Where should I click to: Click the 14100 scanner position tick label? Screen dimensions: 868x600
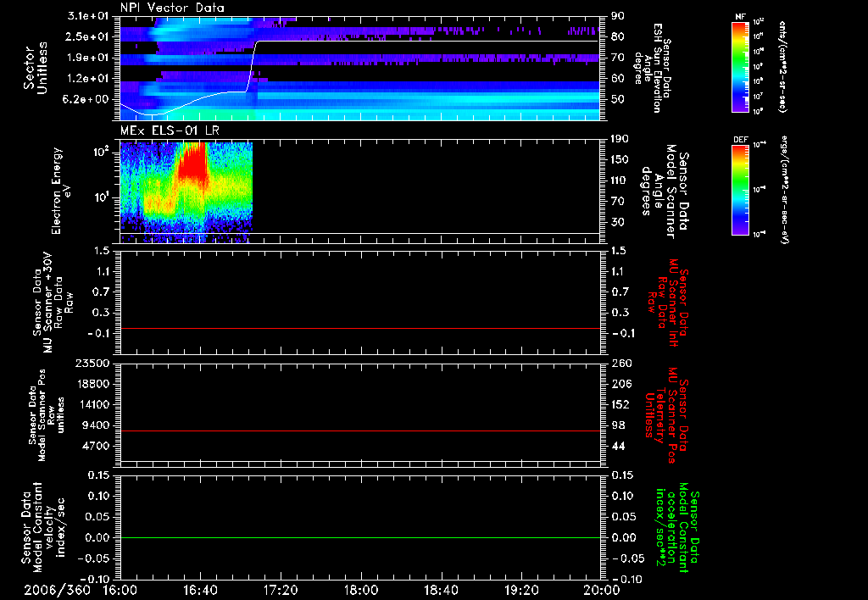(x=92, y=404)
